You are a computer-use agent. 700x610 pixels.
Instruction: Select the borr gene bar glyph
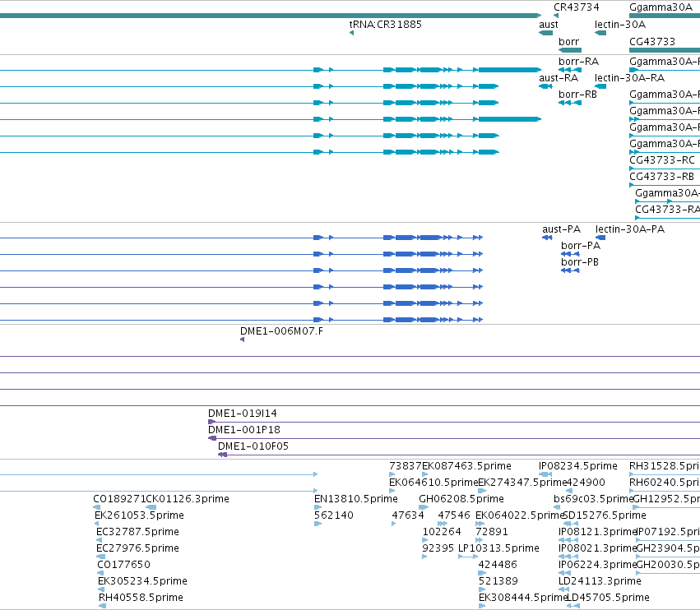point(570,50)
